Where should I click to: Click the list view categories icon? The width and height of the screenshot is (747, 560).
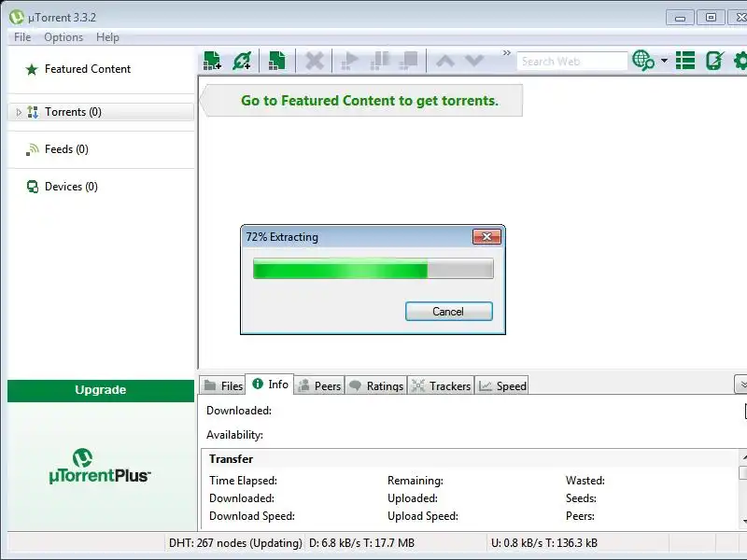coord(685,61)
